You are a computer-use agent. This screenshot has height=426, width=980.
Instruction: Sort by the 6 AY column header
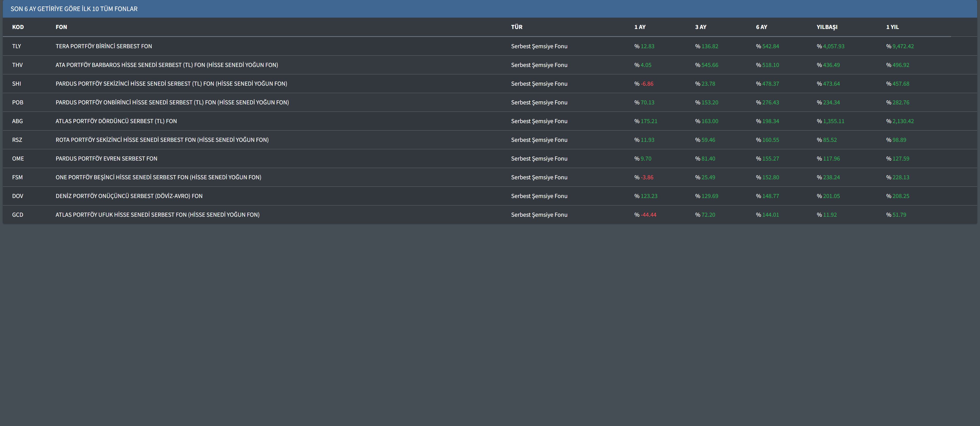pos(762,27)
